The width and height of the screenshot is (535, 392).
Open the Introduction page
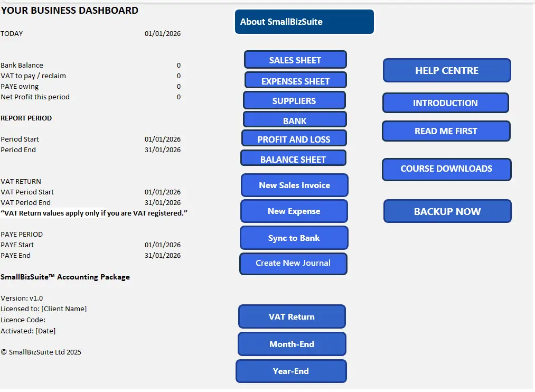(445, 103)
